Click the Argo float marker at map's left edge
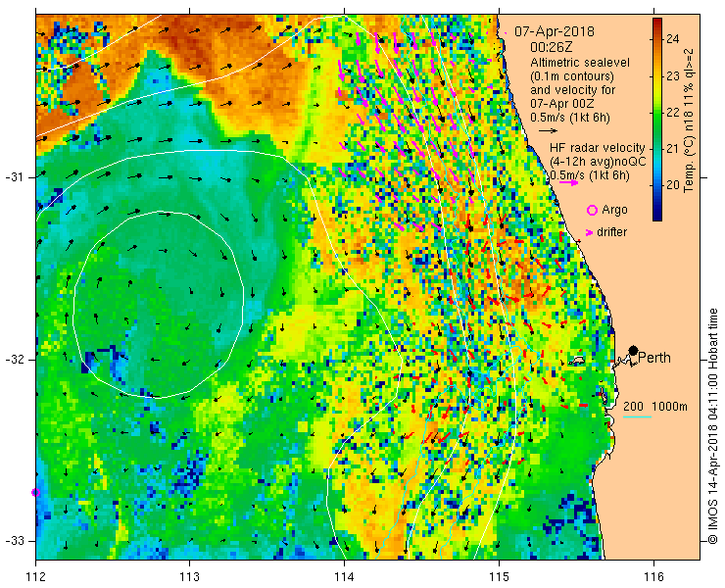The height and width of the screenshot is (588, 725). click(35, 492)
